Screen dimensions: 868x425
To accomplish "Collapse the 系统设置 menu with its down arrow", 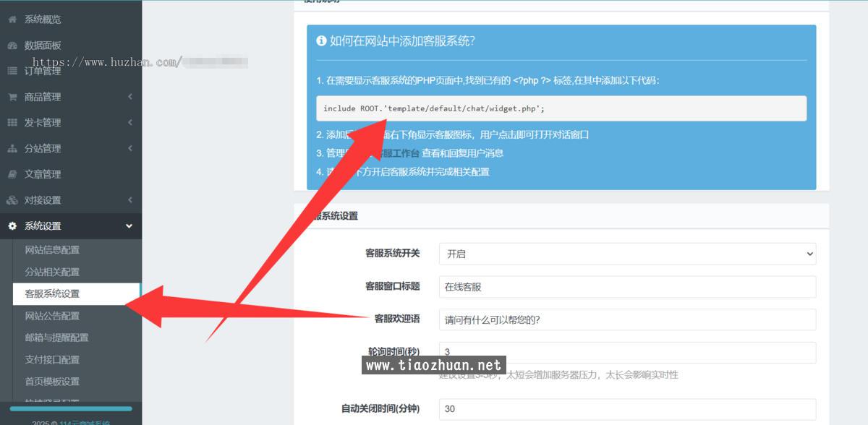I will (129, 226).
